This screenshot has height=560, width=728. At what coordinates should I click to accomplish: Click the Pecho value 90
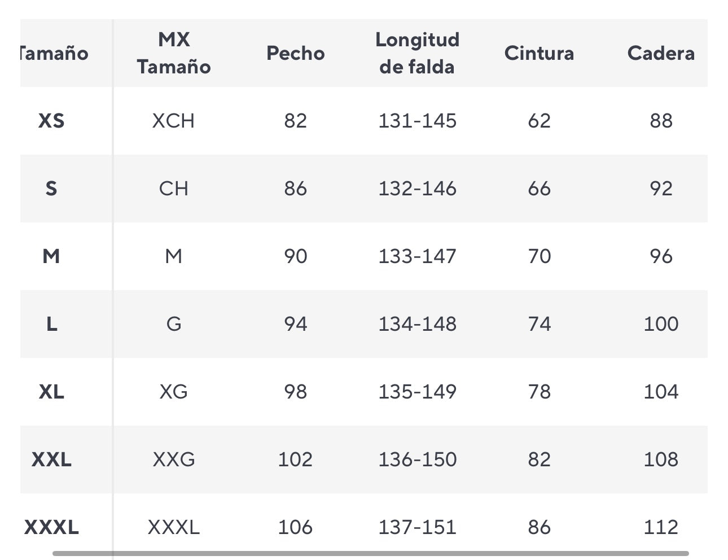295,256
